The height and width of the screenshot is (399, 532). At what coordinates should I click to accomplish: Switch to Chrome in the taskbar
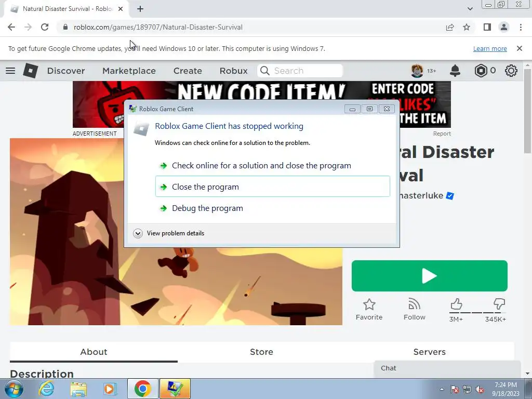click(x=142, y=389)
